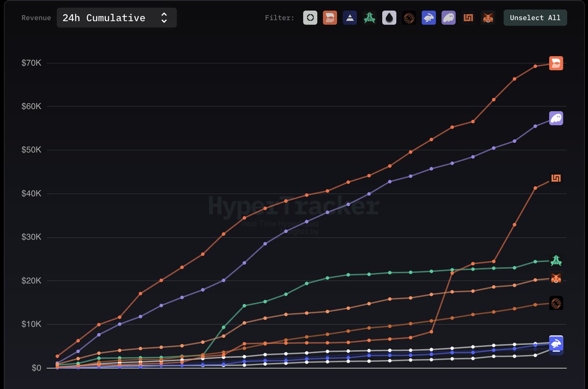Toggle the blue rabbit logo filter

pyautogui.click(x=429, y=18)
